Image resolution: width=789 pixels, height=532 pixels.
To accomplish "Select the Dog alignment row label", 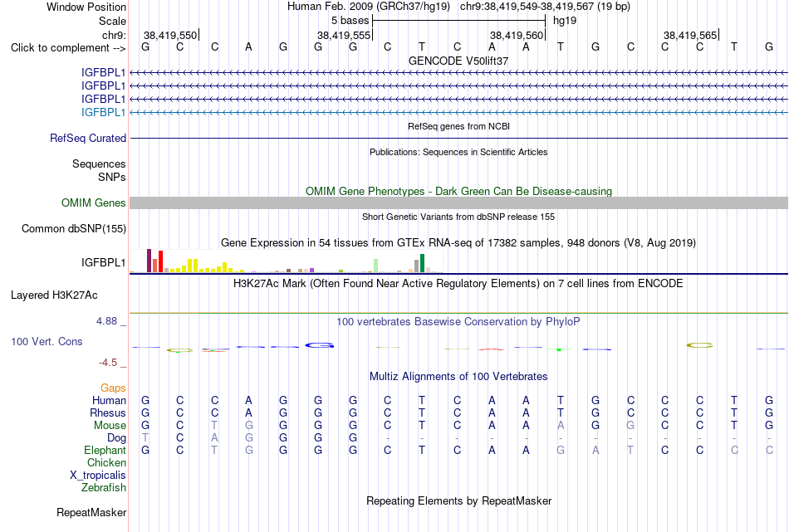I will pyautogui.click(x=116, y=438).
